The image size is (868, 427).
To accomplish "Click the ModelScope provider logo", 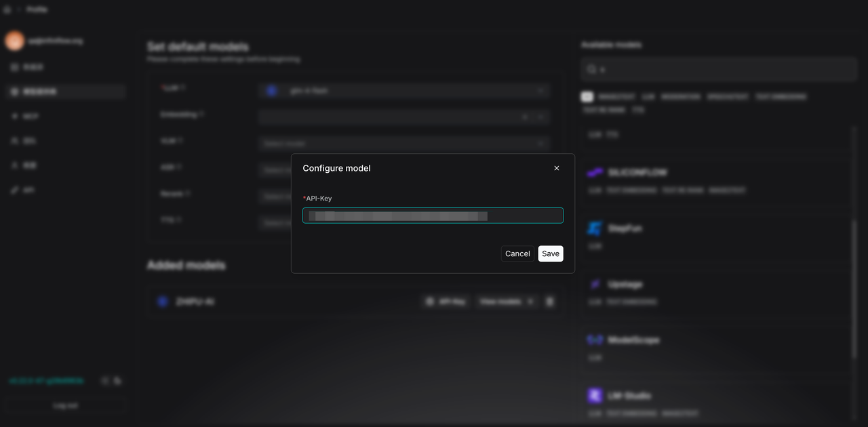I will [x=595, y=340].
